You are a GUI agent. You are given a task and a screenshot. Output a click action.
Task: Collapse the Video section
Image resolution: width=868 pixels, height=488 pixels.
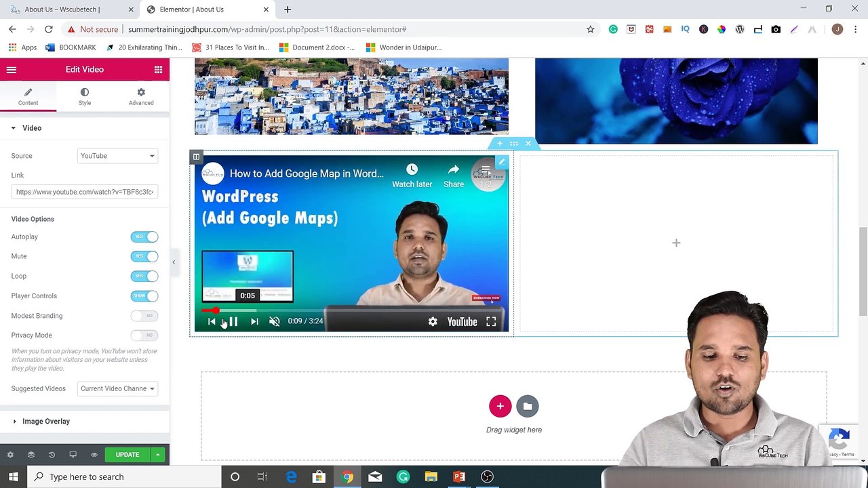tap(85, 128)
